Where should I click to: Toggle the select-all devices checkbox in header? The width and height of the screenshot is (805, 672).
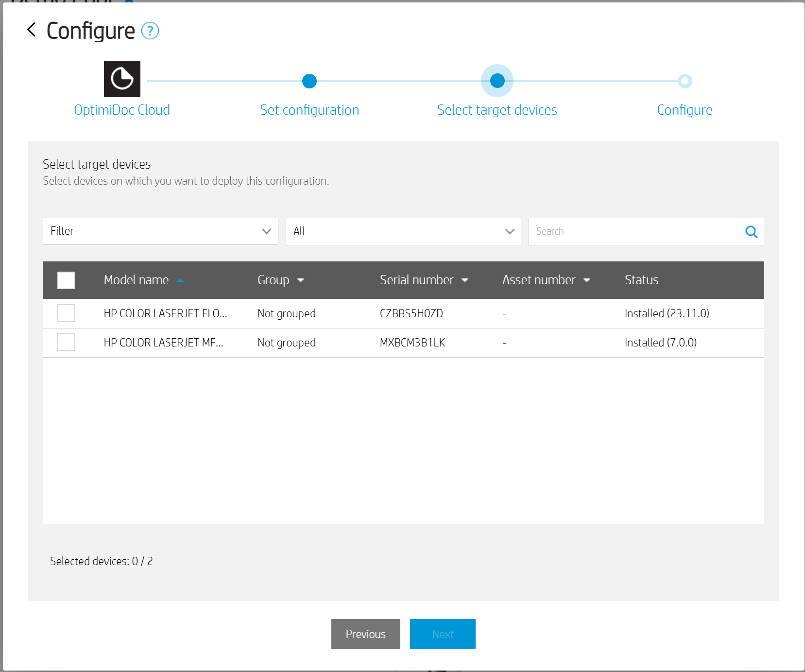pyautogui.click(x=66, y=280)
